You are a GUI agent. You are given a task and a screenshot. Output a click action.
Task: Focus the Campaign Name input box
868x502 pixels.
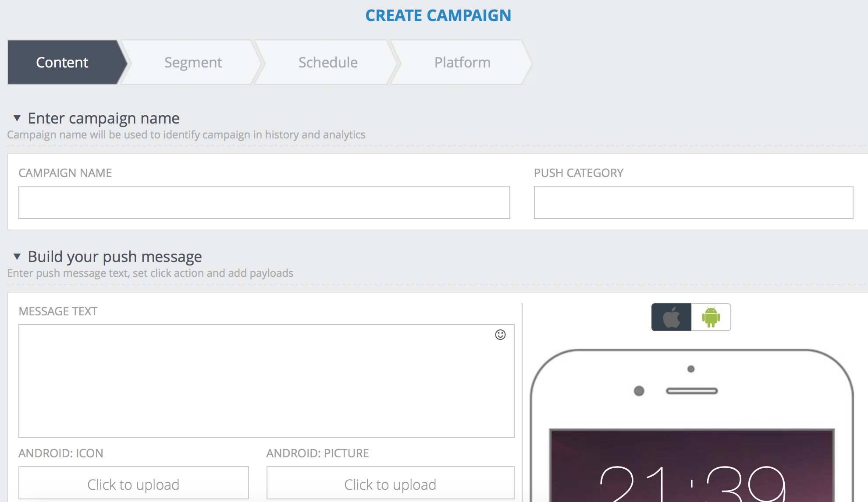coord(264,202)
